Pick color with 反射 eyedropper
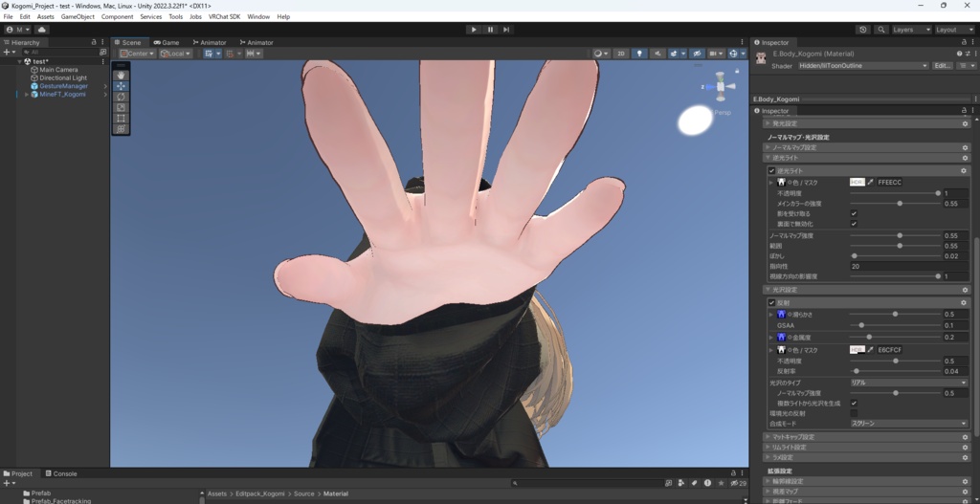Viewport: 980px width, 504px height. (x=870, y=350)
